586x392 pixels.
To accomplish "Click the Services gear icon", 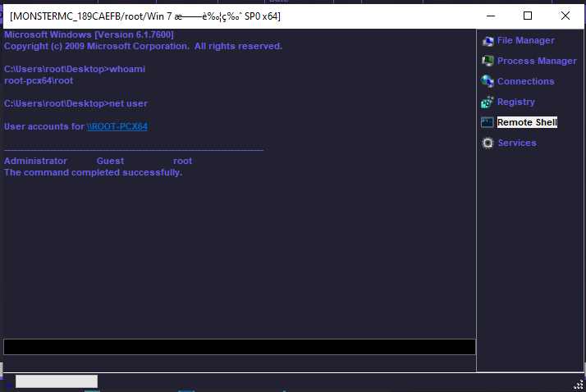I will pos(488,143).
